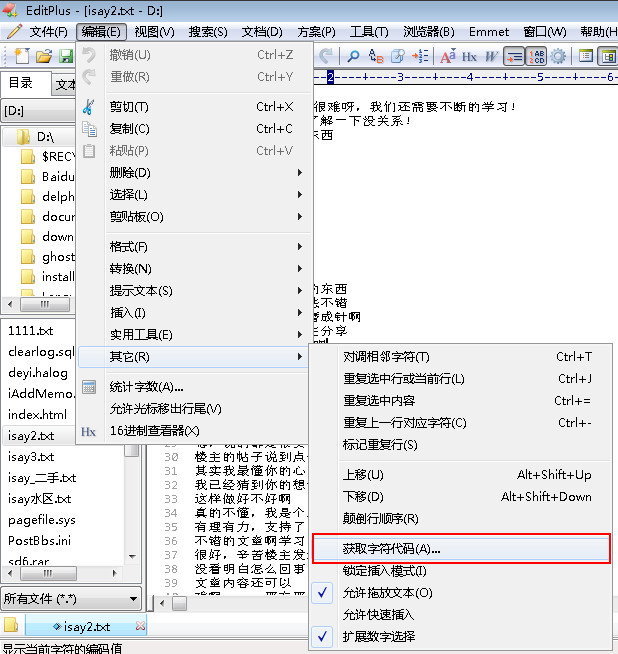Image resolution: width=618 pixels, height=654 pixels.
Task: Open the Emmet menu
Action: point(489,32)
